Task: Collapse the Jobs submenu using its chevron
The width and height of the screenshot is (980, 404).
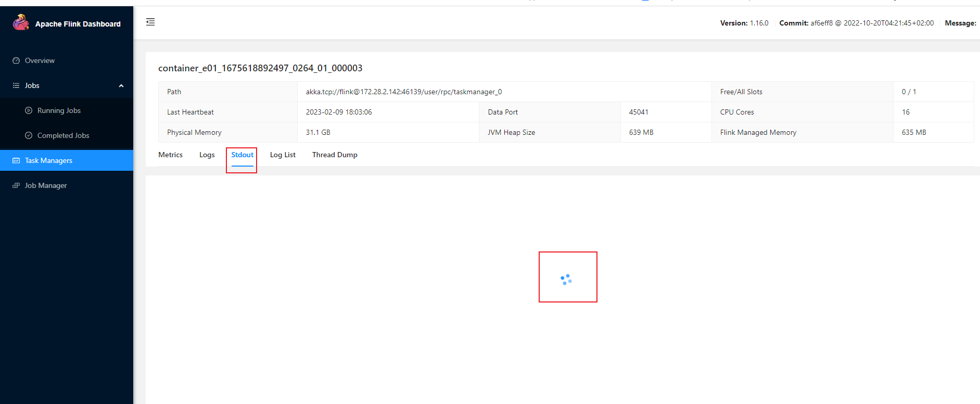Action: click(121, 86)
